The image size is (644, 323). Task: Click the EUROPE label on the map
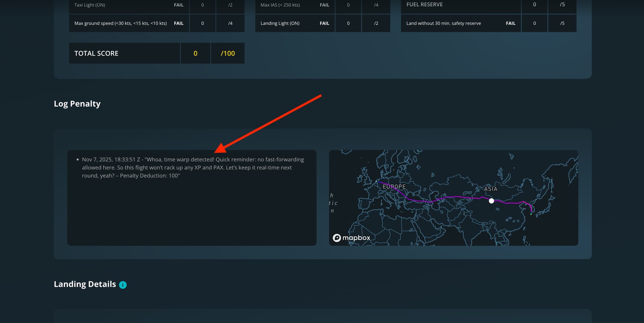pos(394,186)
